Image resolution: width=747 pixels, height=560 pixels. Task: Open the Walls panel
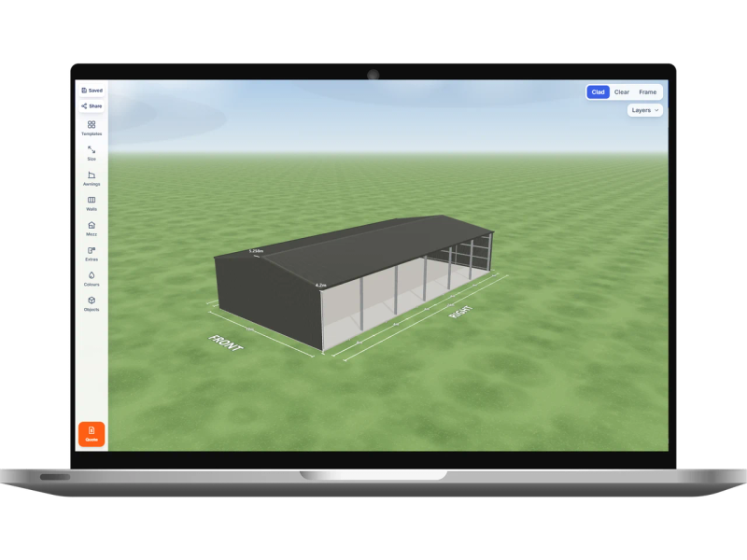[92, 203]
